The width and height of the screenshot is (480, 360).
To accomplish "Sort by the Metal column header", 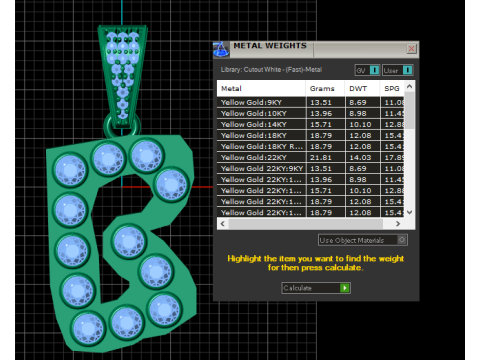I will (261, 88).
